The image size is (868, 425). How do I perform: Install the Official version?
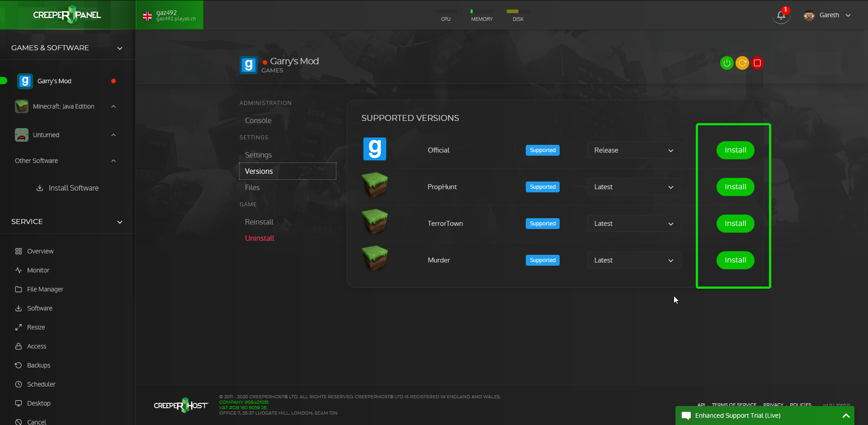pyautogui.click(x=735, y=150)
